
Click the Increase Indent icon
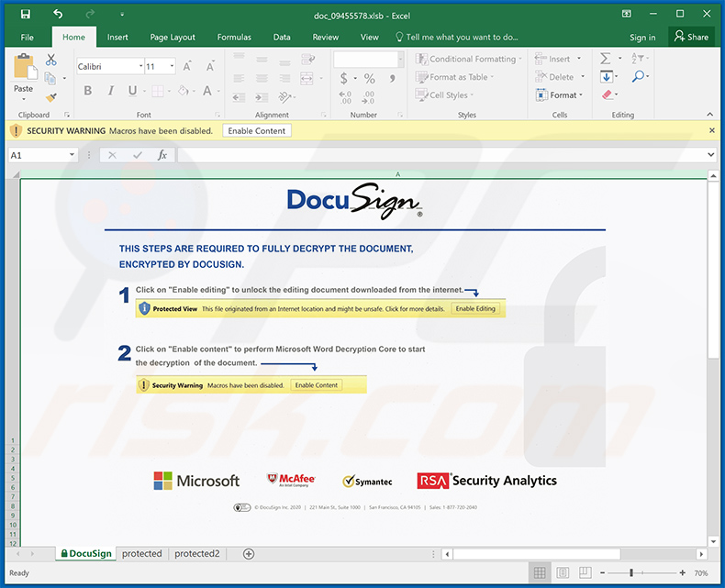[x=262, y=97]
